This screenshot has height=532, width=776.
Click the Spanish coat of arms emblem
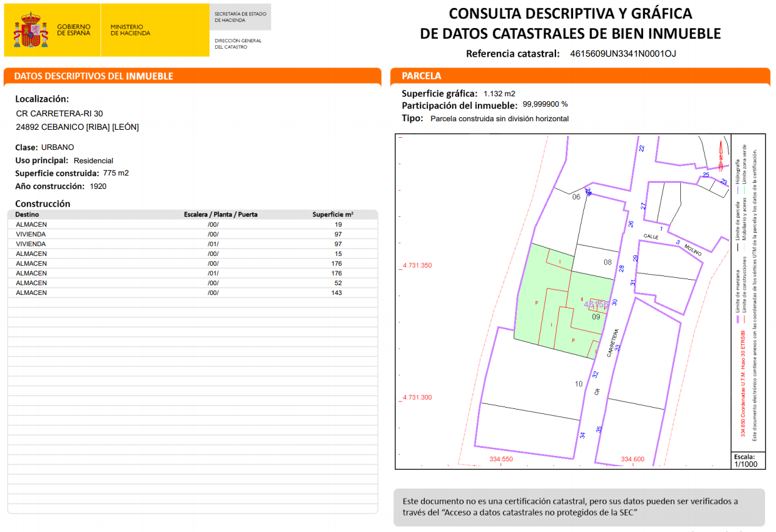click(30, 30)
